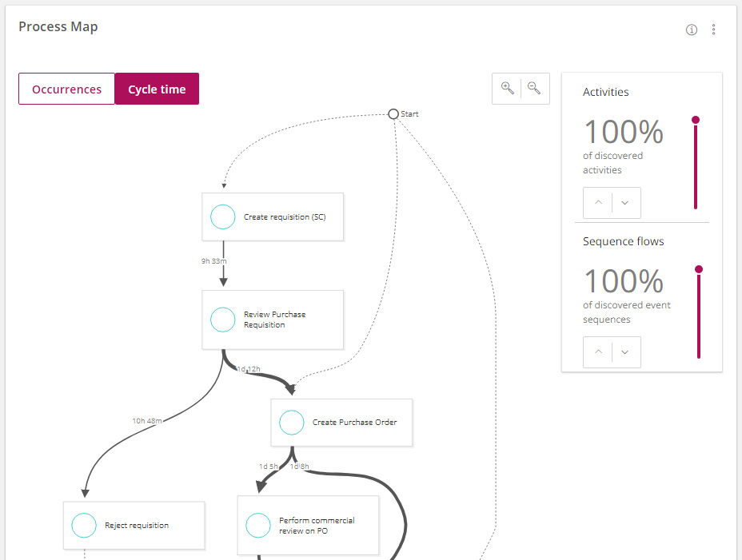Click the Reject requisition circle icon
This screenshot has height=560, width=742.
[x=83, y=526]
